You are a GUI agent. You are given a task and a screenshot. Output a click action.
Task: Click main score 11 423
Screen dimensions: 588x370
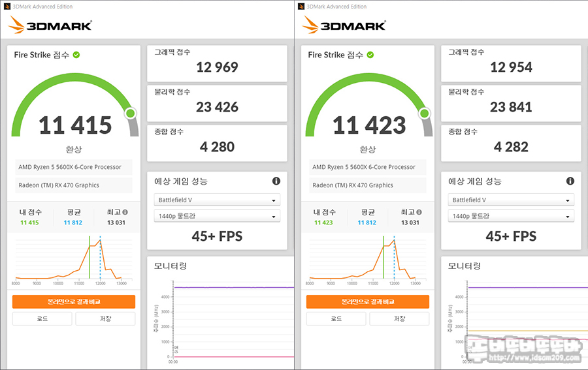coord(369,125)
